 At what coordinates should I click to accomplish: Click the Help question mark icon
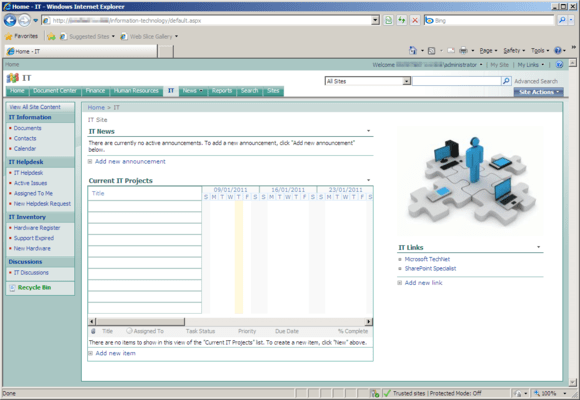click(x=558, y=50)
